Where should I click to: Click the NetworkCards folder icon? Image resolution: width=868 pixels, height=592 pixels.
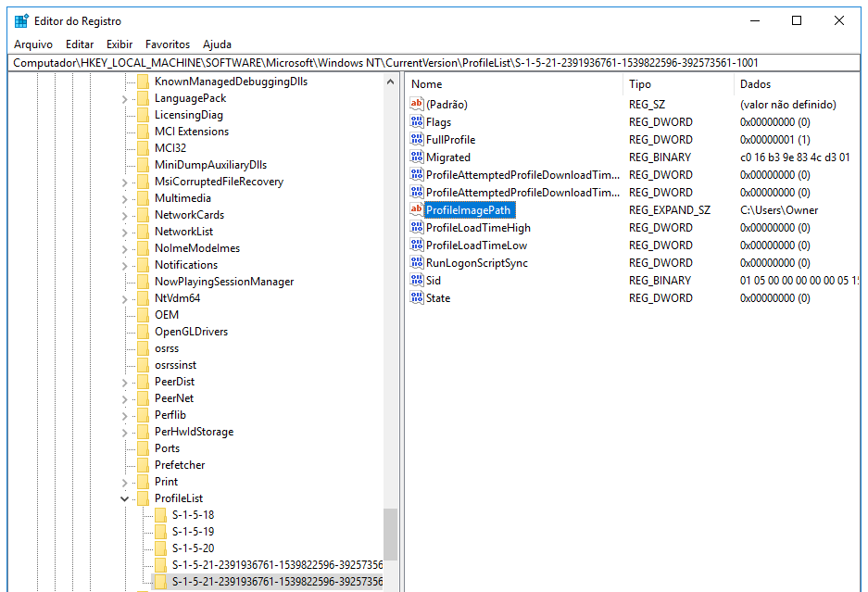[142, 215]
